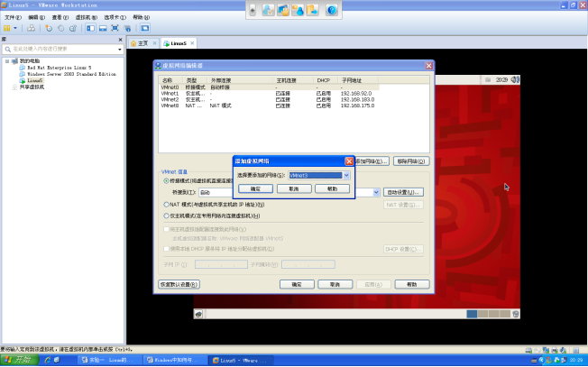The image size is (588, 367).
Task: Click 取消 in the add network dialog
Action: (294, 188)
